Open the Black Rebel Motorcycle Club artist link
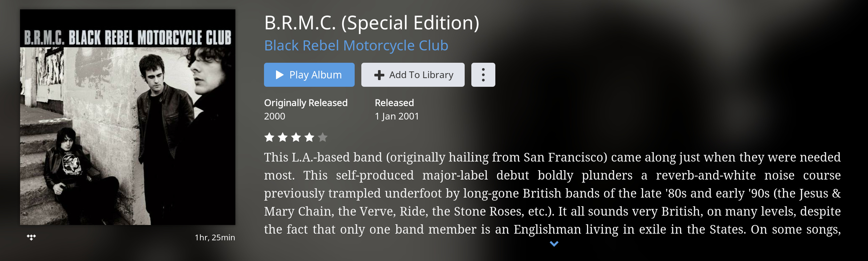Viewport: 868px width, 261px height. pyautogui.click(x=356, y=45)
